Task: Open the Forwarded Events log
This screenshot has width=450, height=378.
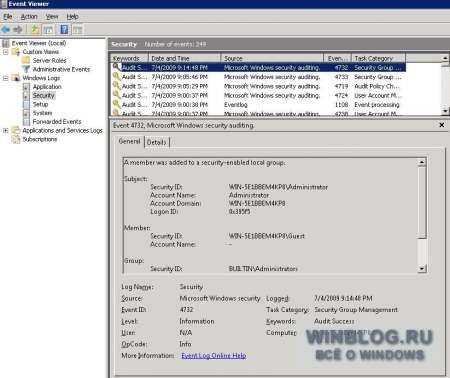Action: tap(57, 121)
